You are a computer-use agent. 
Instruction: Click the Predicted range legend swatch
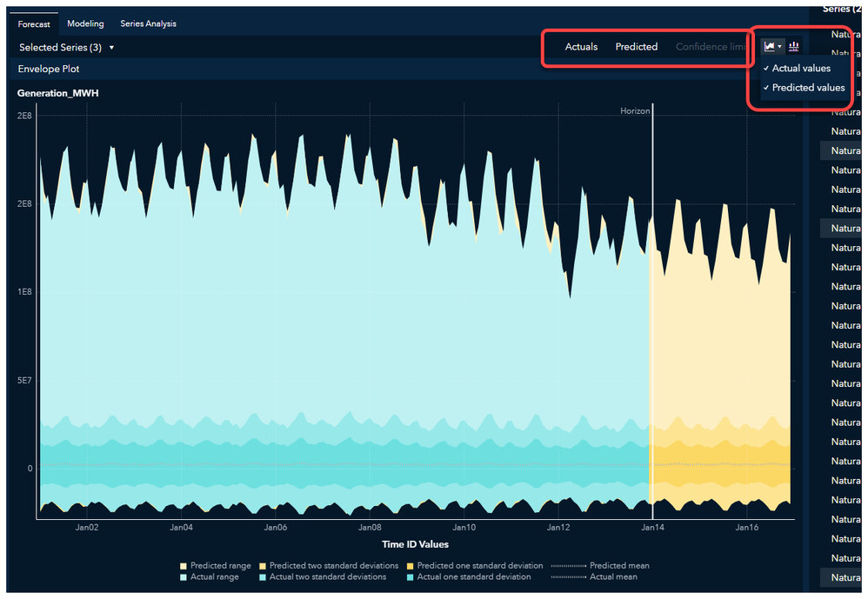184,566
